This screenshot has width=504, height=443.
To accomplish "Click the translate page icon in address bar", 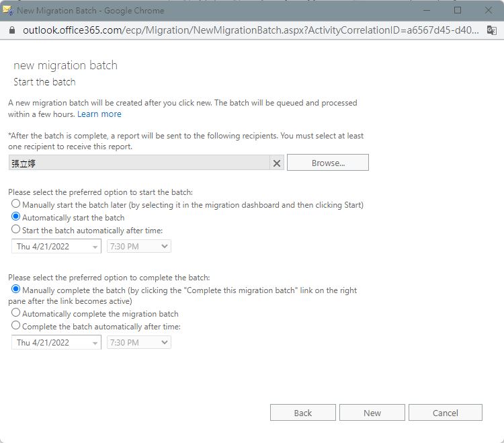I will [x=491, y=30].
